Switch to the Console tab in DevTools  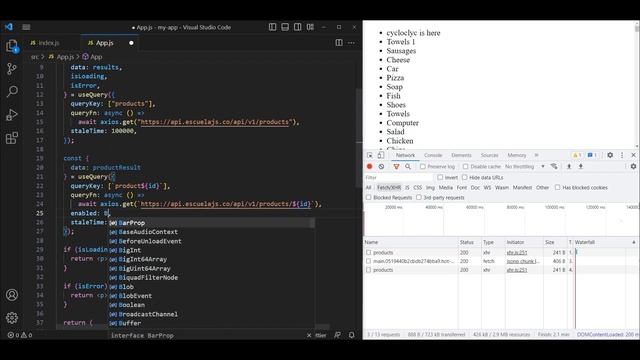433,155
